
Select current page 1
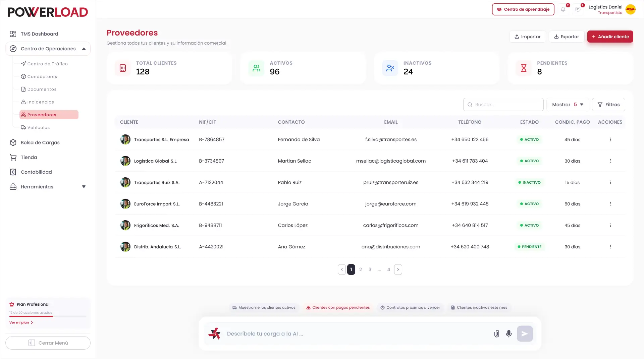tap(351, 270)
